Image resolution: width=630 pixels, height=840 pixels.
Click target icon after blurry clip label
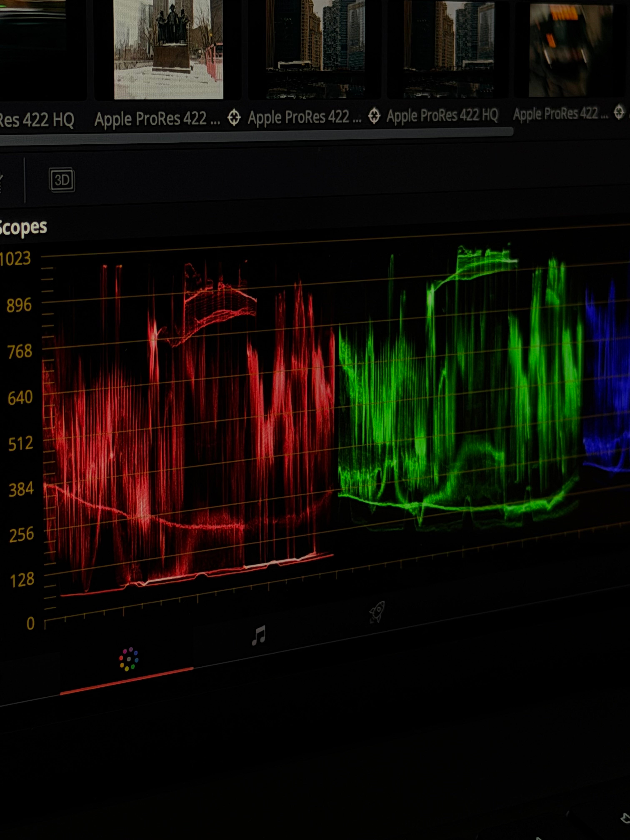[619, 112]
